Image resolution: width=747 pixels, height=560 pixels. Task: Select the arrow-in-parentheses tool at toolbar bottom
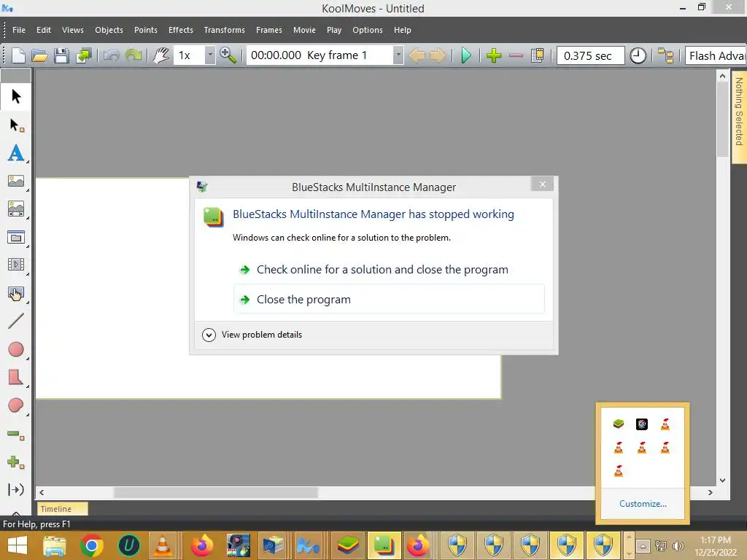(x=16, y=489)
